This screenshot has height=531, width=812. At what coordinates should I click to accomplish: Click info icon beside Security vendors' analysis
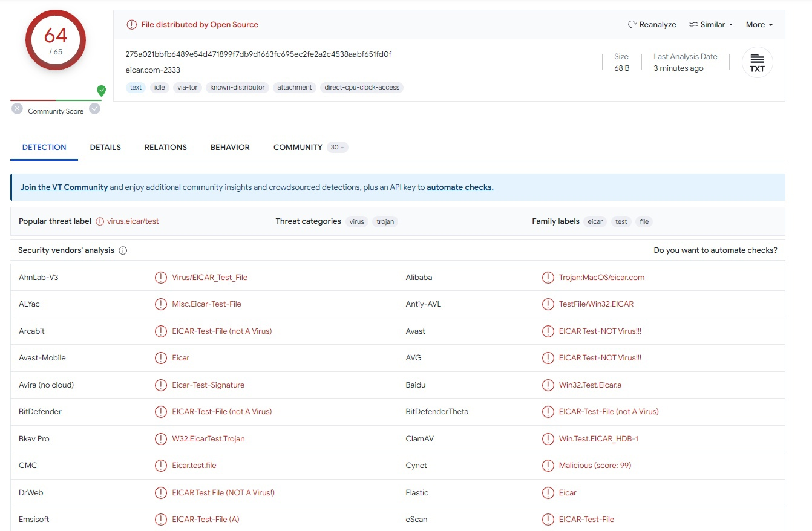[x=123, y=250]
